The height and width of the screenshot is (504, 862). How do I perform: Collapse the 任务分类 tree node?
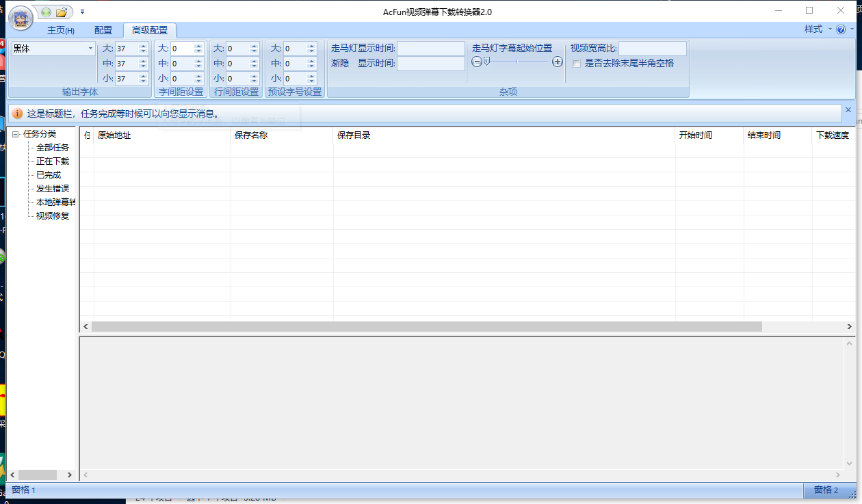[x=16, y=134]
